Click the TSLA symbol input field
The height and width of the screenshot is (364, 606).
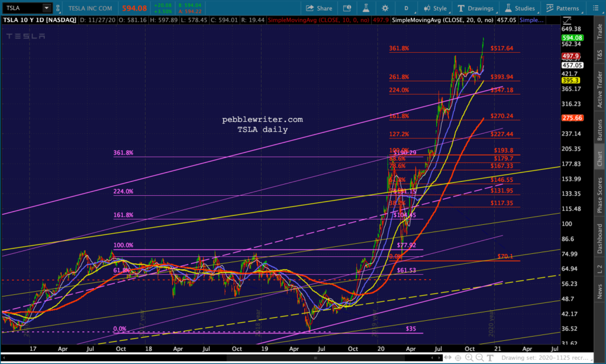pos(22,8)
